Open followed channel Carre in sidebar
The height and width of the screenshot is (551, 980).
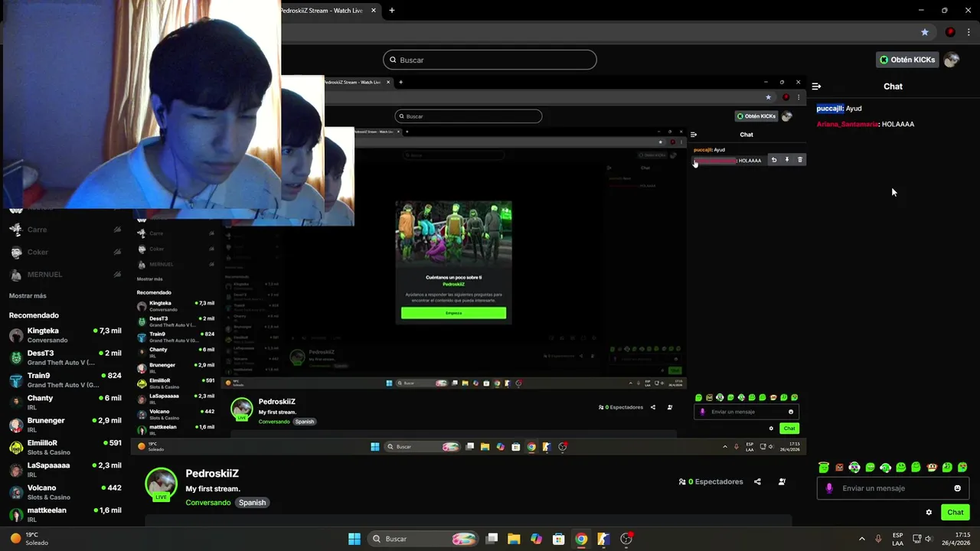65,230
